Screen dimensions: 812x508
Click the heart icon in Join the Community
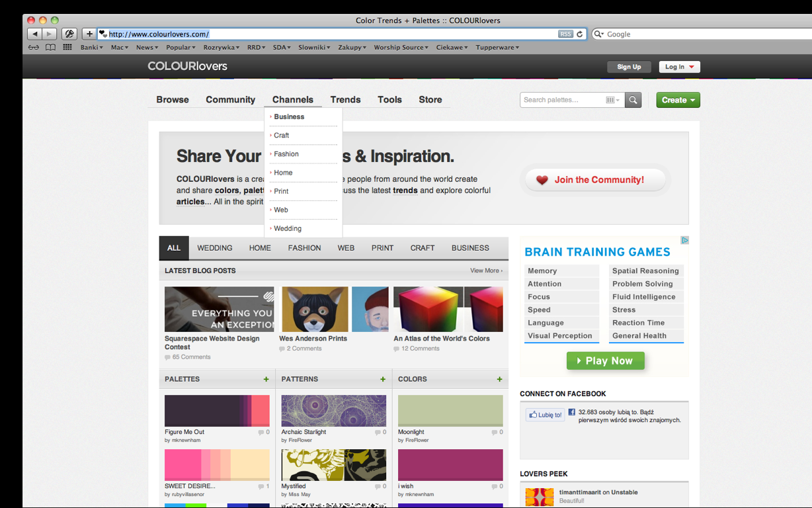point(542,180)
